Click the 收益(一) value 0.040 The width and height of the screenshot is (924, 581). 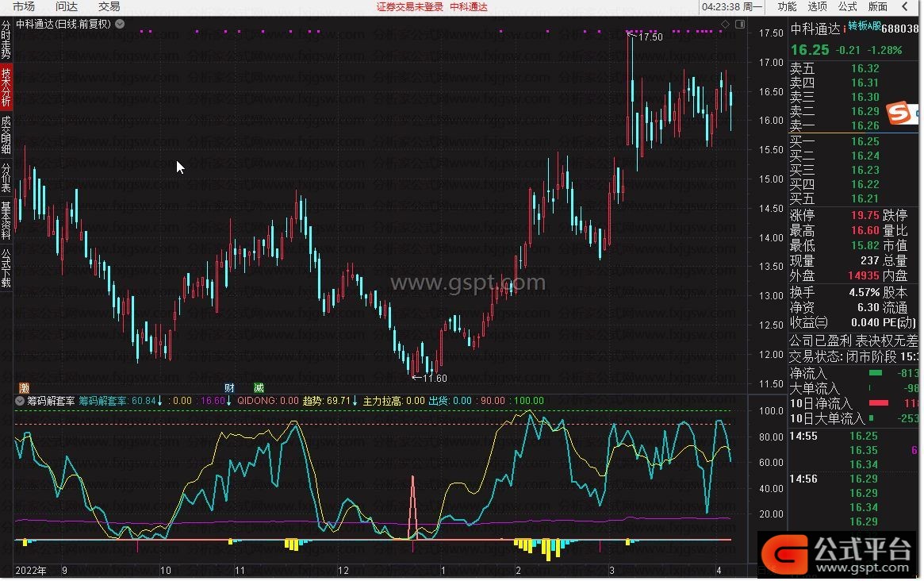[865, 323]
